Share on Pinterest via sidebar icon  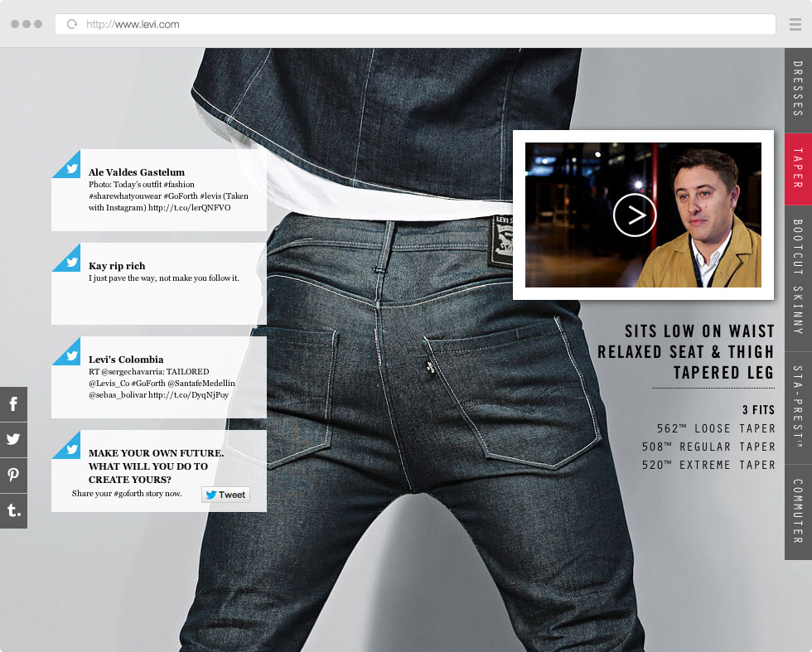[x=13, y=475]
